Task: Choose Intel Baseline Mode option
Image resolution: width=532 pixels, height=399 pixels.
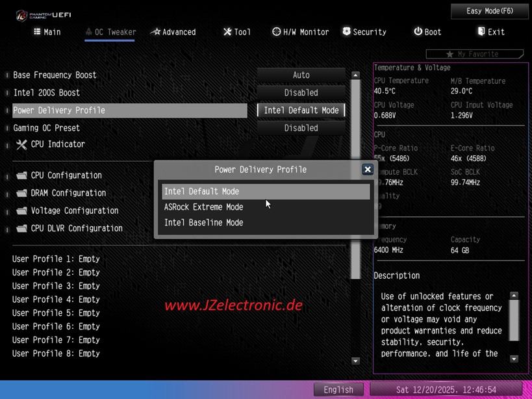Action: 266,223
